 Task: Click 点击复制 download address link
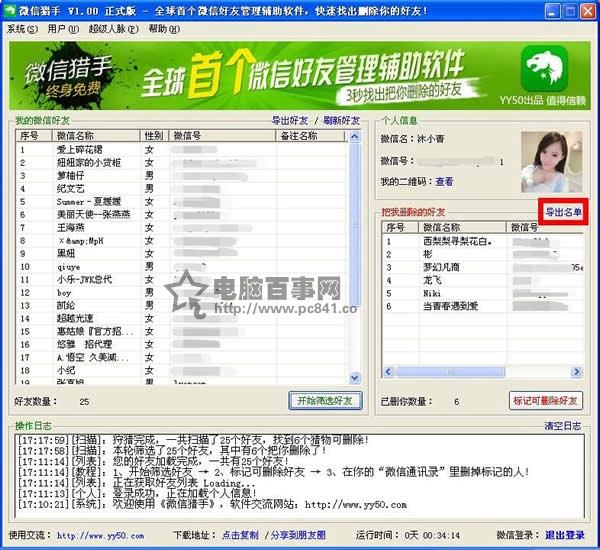click(240, 535)
